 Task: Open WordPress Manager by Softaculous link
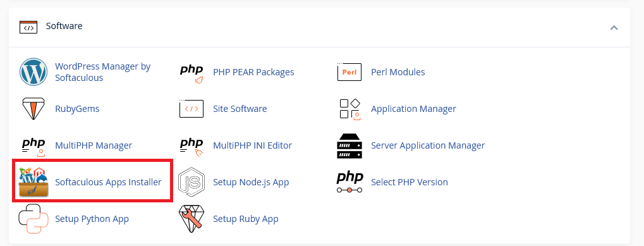(x=102, y=72)
